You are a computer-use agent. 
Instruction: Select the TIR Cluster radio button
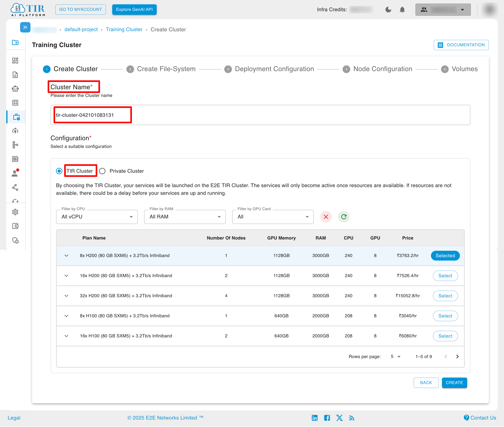pyautogui.click(x=59, y=171)
